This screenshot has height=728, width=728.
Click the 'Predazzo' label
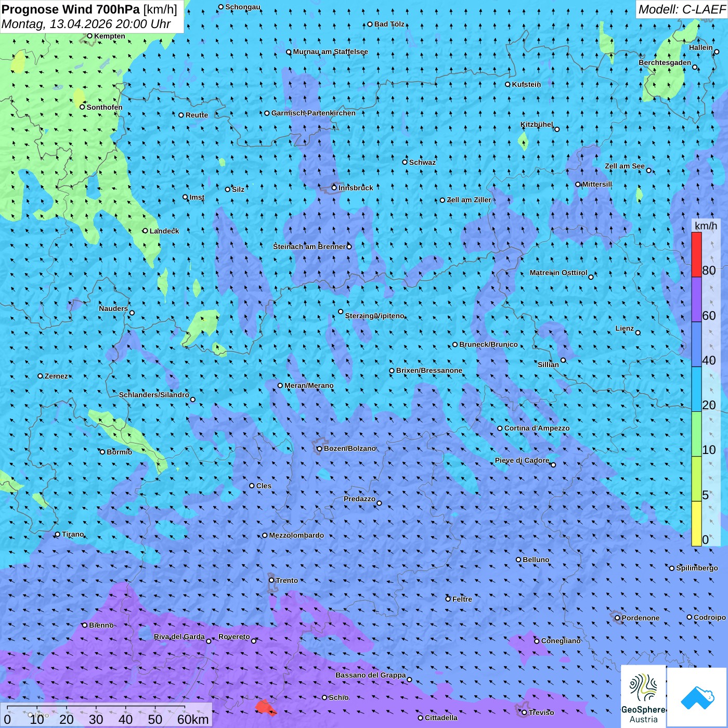click(359, 499)
